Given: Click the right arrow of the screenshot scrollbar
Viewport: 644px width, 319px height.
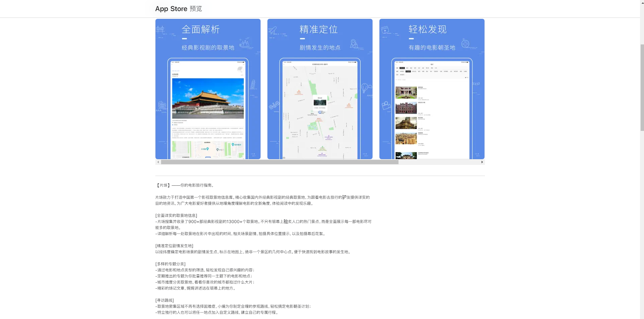Looking at the screenshot, I should (482, 162).
